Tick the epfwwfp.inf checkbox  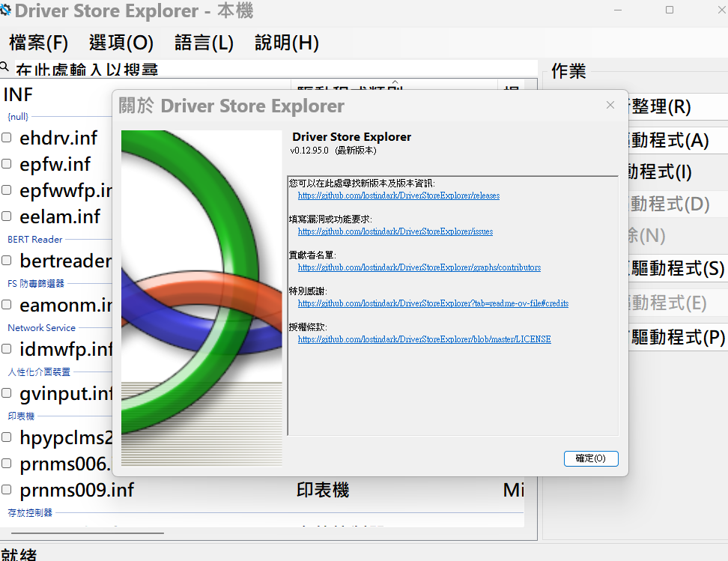coord(7,190)
